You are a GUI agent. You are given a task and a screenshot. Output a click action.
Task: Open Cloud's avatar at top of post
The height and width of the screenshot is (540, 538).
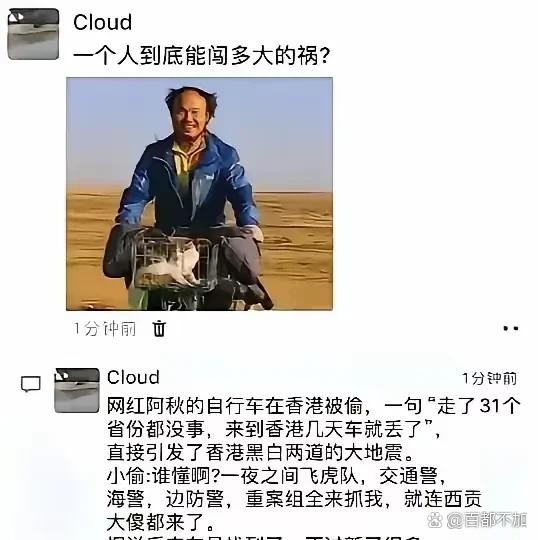(33, 34)
